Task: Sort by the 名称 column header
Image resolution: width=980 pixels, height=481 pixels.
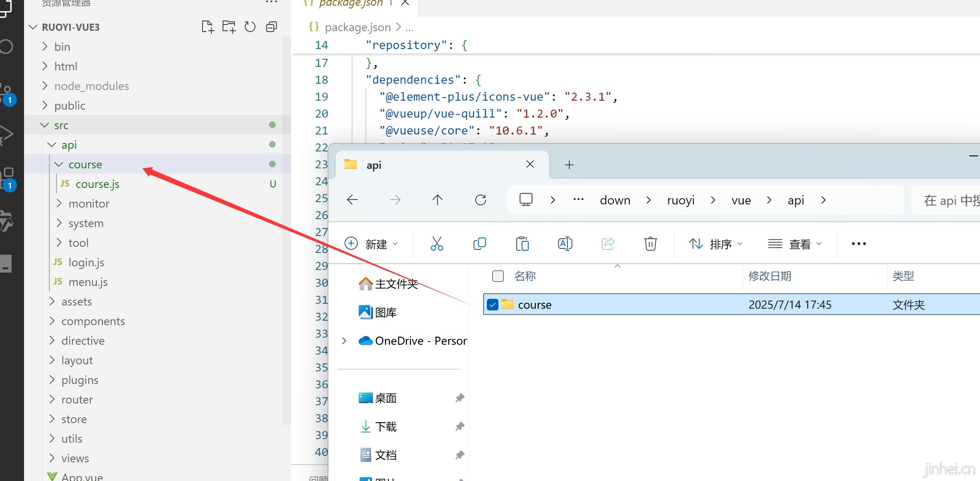Action: (525, 276)
